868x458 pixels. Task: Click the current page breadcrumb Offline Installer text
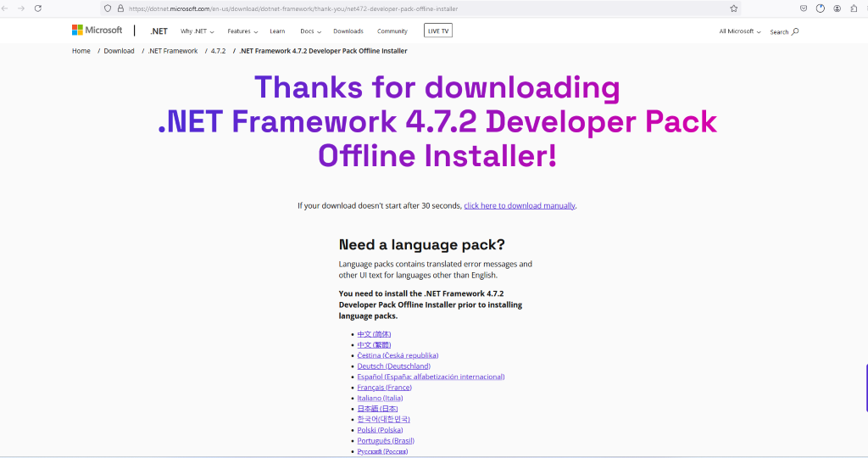[323, 51]
